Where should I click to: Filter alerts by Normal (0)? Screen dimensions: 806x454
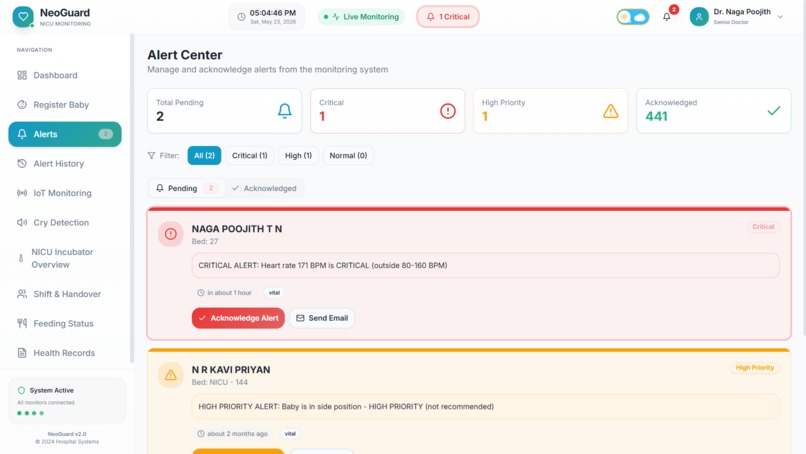coord(348,155)
